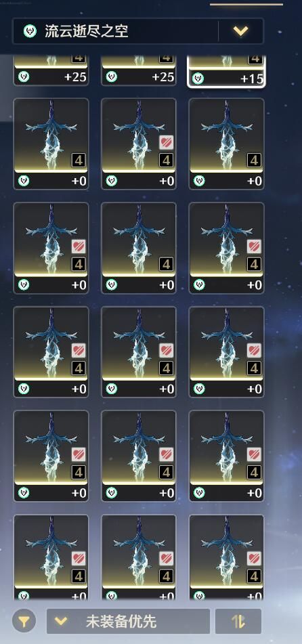This screenshot has width=302, height=644.
Task: Click the yellow chevron beside 未装备优先
Action: pyautogui.click(x=61, y=621)
